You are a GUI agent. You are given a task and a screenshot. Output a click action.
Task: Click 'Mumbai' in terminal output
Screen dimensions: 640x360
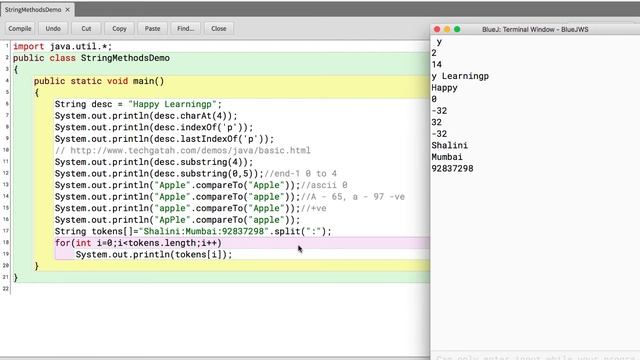tap(447, 157)
